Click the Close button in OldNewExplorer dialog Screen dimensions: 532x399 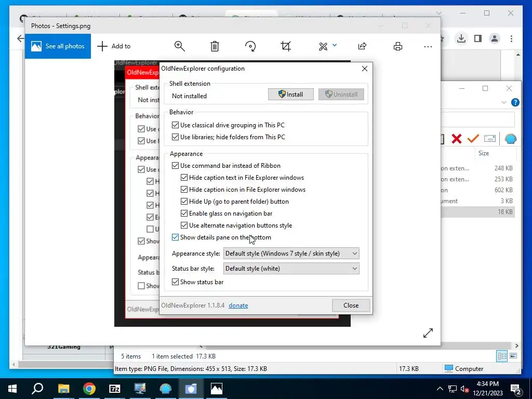click(x=351, y=305)
